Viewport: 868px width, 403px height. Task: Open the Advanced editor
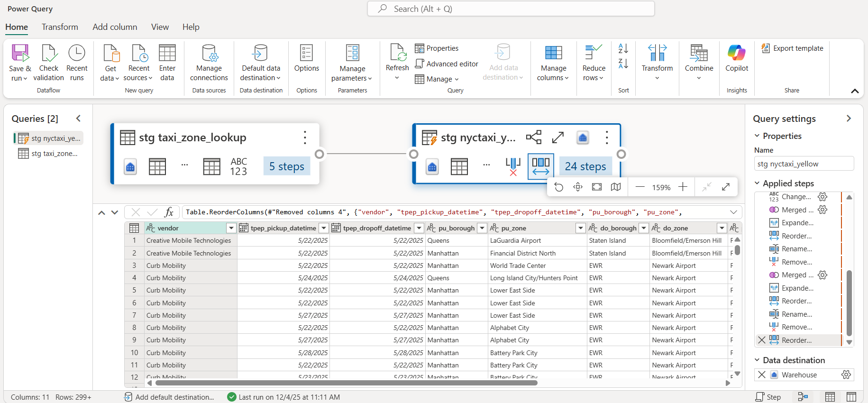coord(446,64)
